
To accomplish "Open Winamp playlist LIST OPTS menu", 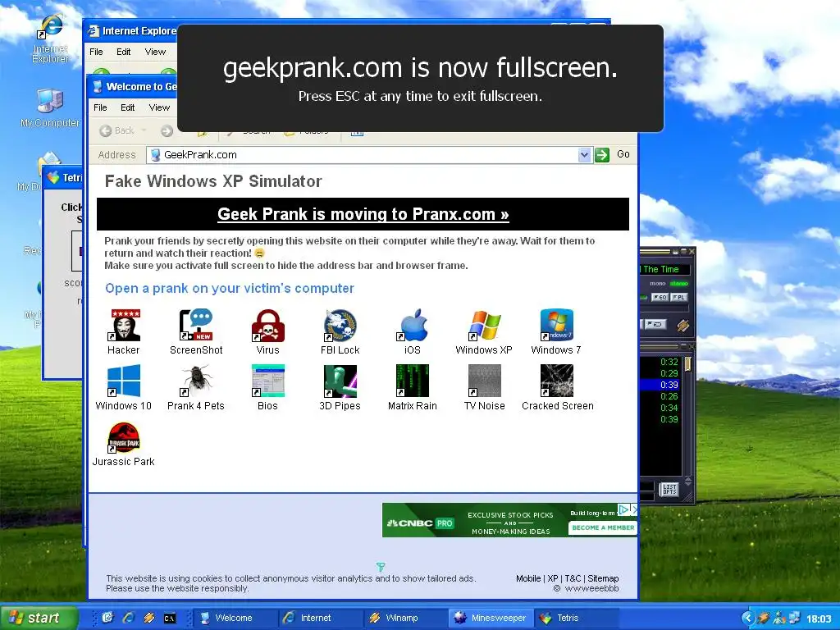I will click(x=669, y=489).
